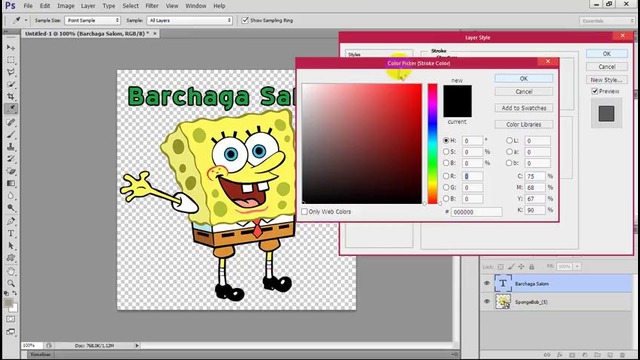Select the Move tool
The image size is (640, 360).
pyautogui.click(x=11, y=48)
